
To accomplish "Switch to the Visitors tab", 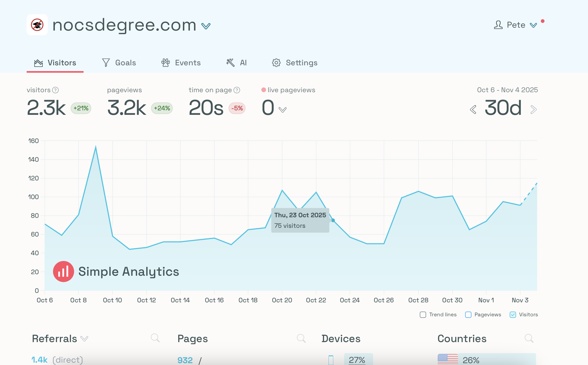I will tap(55, 62).
